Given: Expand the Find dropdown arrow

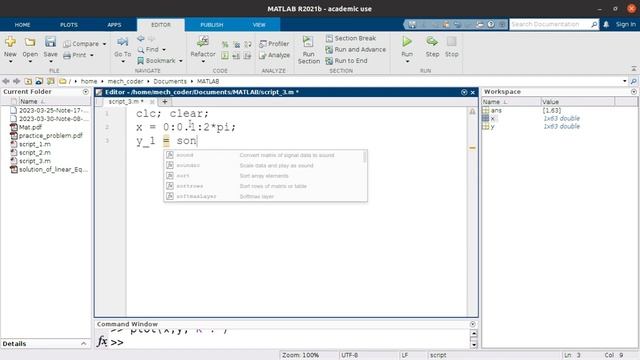Looking at the screenshot, I should (x=164, y=50).
